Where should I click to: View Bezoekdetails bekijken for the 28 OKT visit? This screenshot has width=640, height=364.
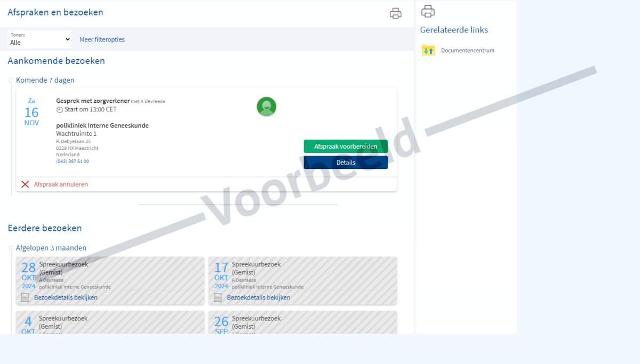[66, 297]
